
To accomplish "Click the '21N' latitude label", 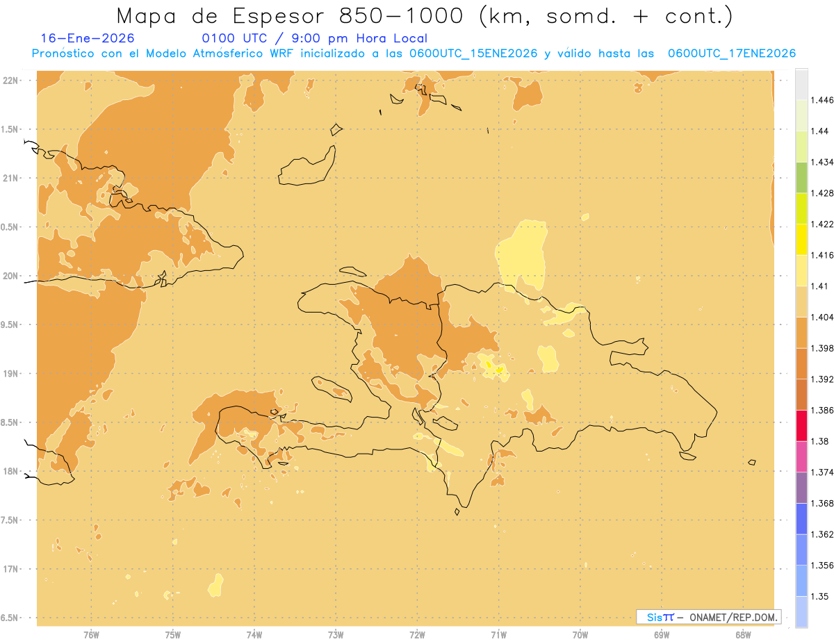I will tap(12, 179).
